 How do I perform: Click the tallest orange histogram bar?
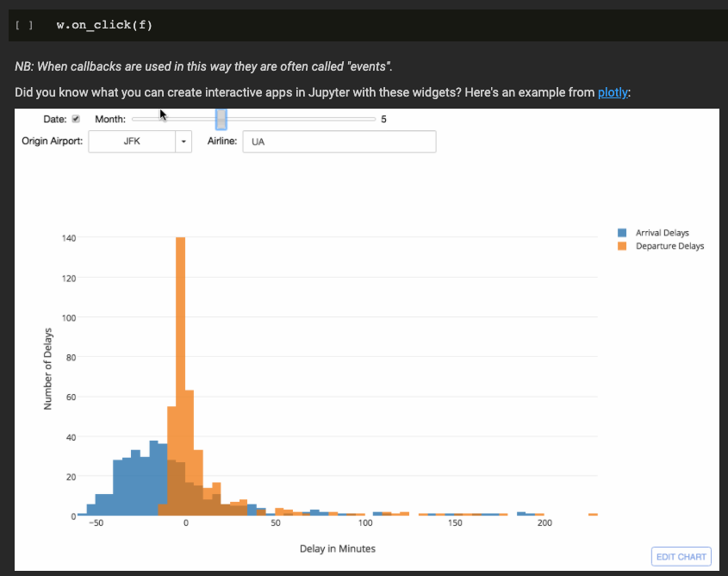tap(181, 345)
